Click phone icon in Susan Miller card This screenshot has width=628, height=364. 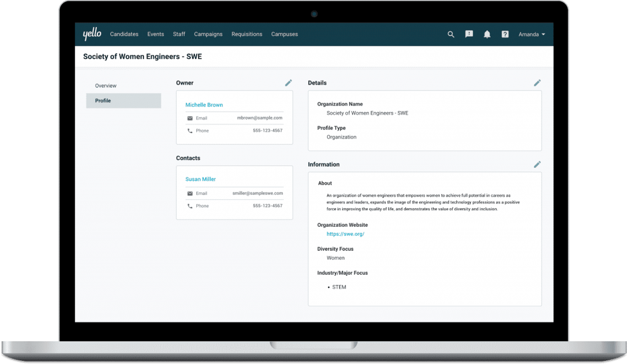point(190,206)
